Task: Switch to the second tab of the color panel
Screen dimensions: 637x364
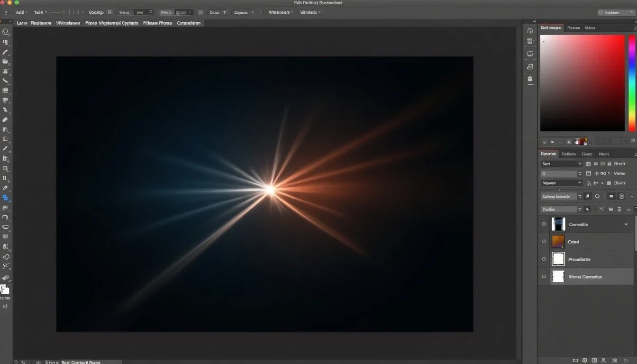Action: tap(573, 28)
